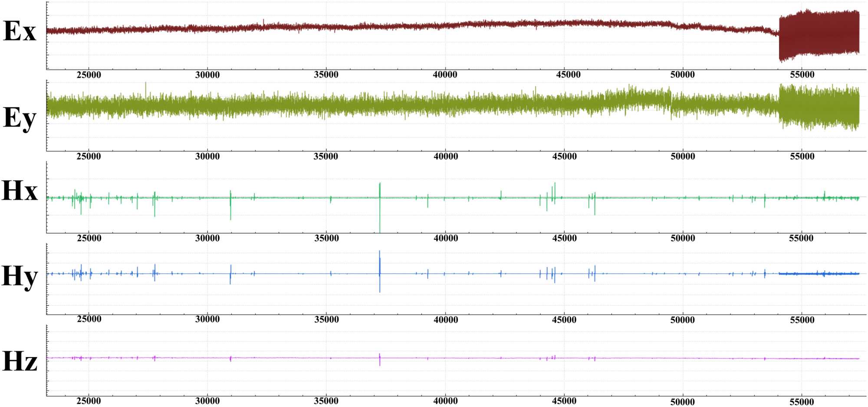868x407 pixels.
Task: Click the 50000 tick label under Ex plot
Action: 683,75
